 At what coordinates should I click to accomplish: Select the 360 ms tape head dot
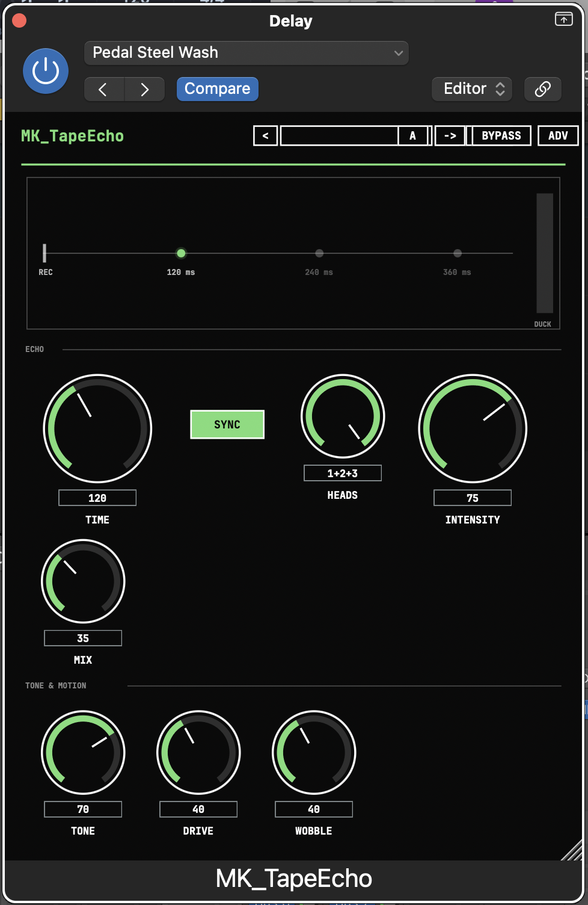tap(458, 253)
